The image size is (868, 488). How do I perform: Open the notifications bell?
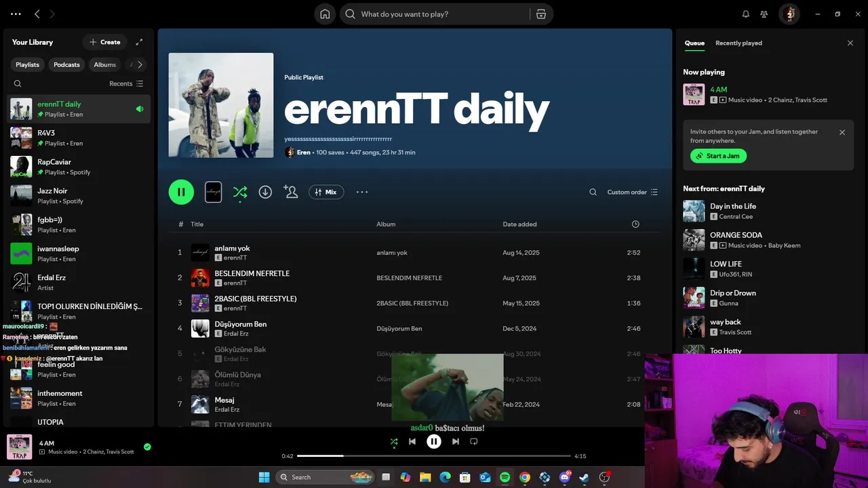[x=746, y=14]
